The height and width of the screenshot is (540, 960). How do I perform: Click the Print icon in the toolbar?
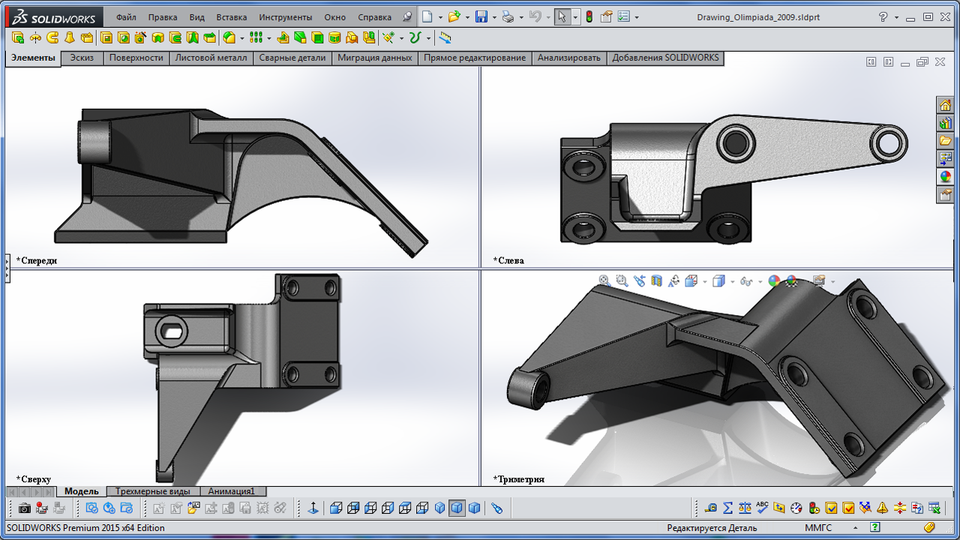508,17
